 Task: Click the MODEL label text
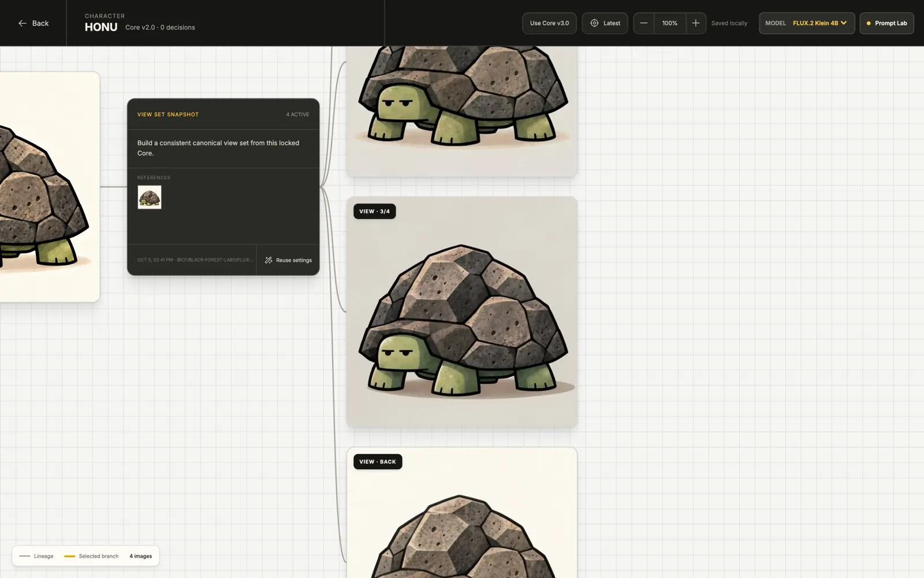click(x=776, y=23)
